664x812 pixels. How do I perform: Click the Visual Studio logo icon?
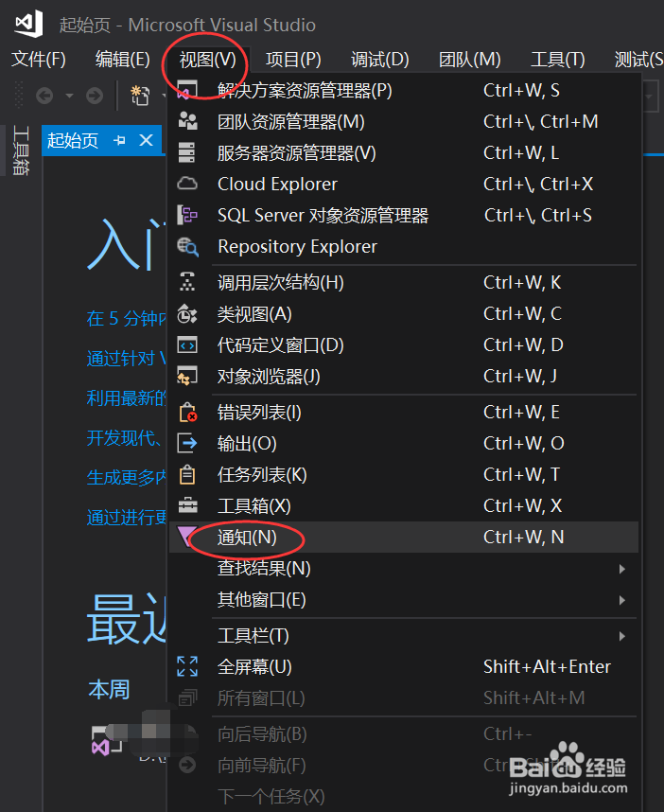click(x=28, y=24)
